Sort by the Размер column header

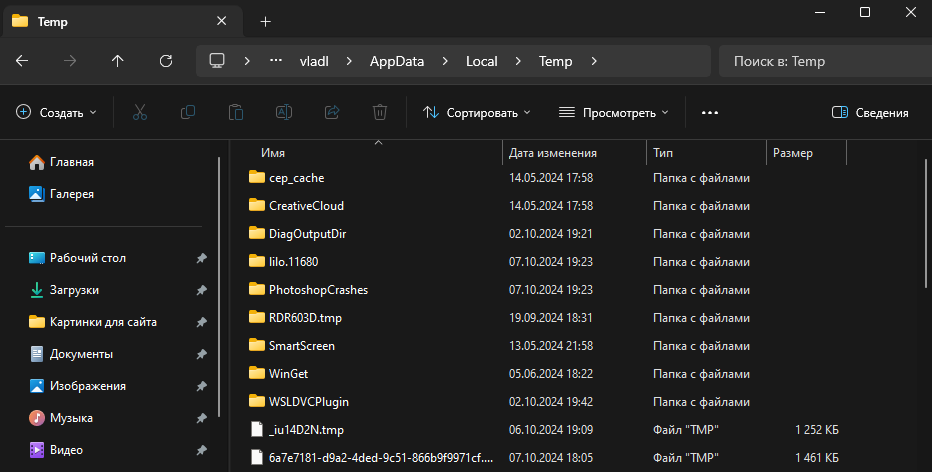(806, 153)
